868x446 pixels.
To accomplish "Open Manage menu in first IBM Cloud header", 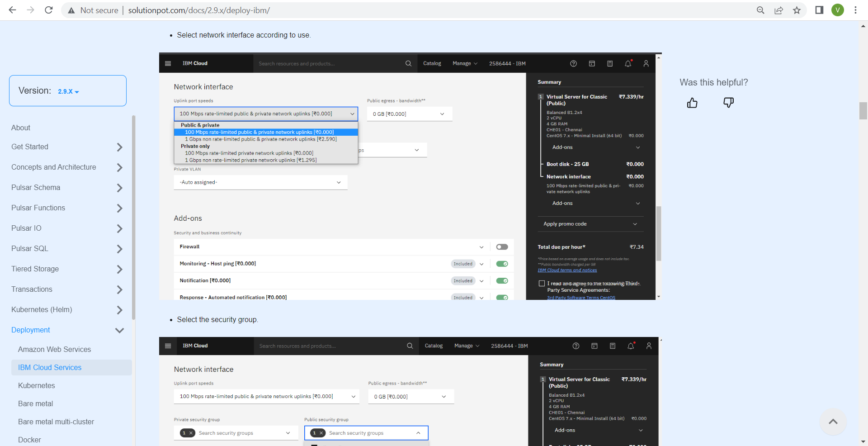I will (x=465, y=63).
